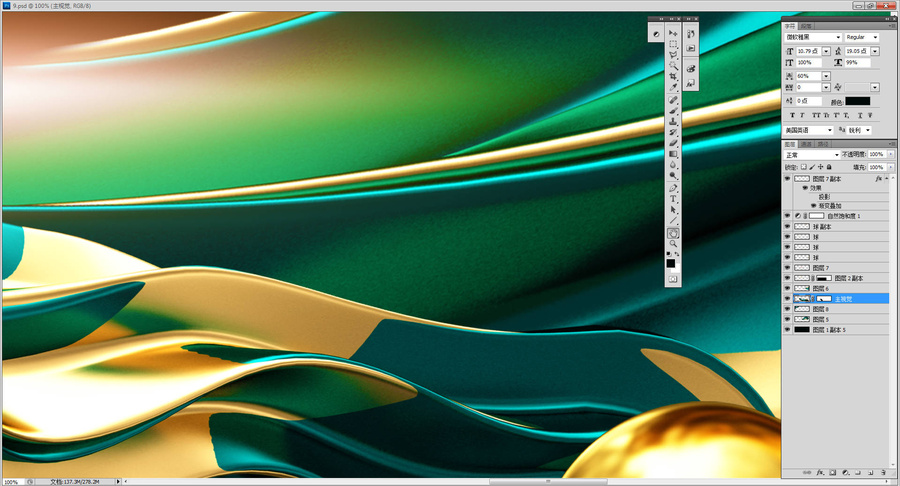Select the Rectangular Marquee tool
This screenshot has width=900, height=486.
pyautogui.click(x=673, y=44)
